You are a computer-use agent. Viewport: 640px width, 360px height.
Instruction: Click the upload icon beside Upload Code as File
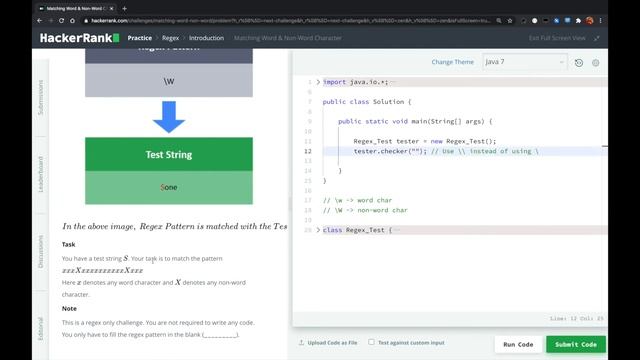[301, 342]
